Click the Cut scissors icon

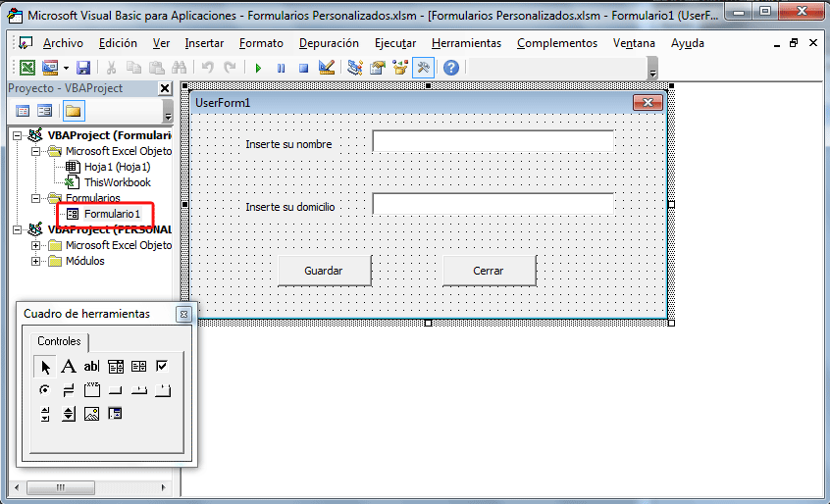(111, 68)
